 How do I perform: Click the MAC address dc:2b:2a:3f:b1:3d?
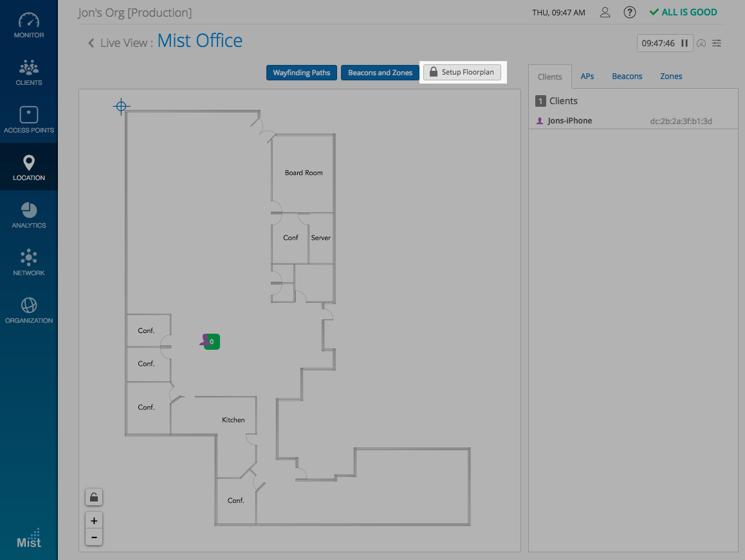(681, 121)
